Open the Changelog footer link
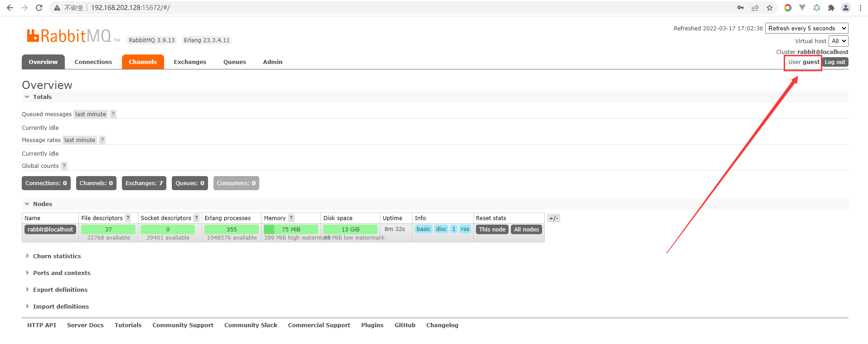The image size is (868, 344). pyautogui.click(x=442, y=325)
